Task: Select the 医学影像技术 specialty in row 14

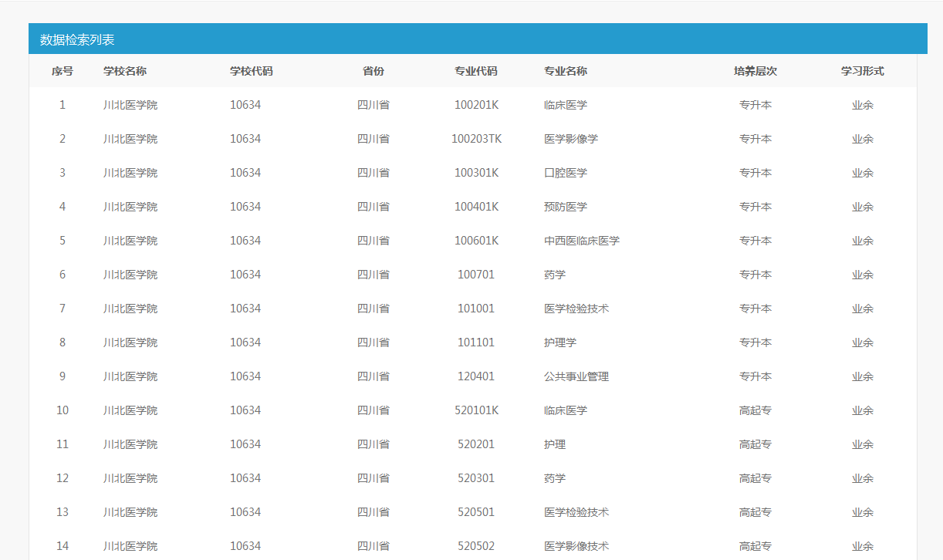Action: (x=576, y=546)
